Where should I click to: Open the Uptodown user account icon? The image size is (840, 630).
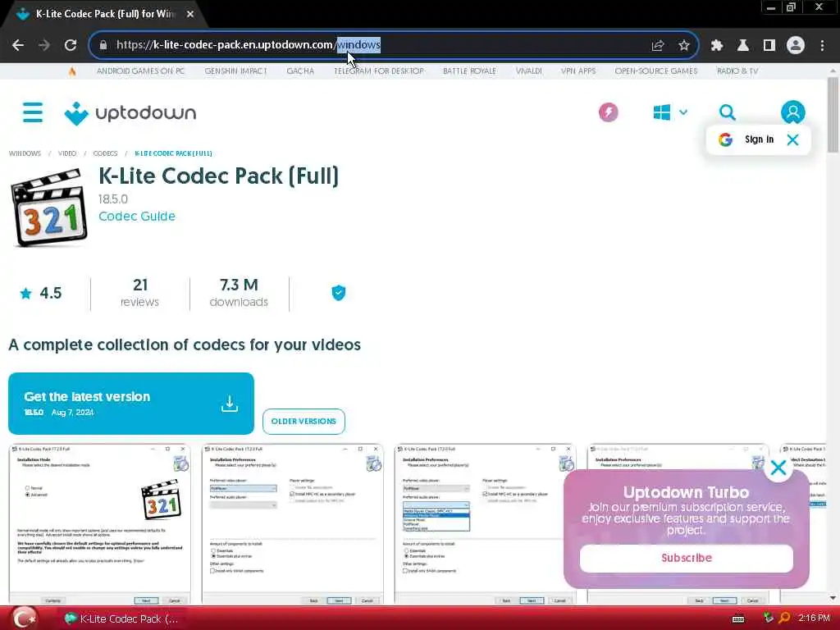click(793, 112)
